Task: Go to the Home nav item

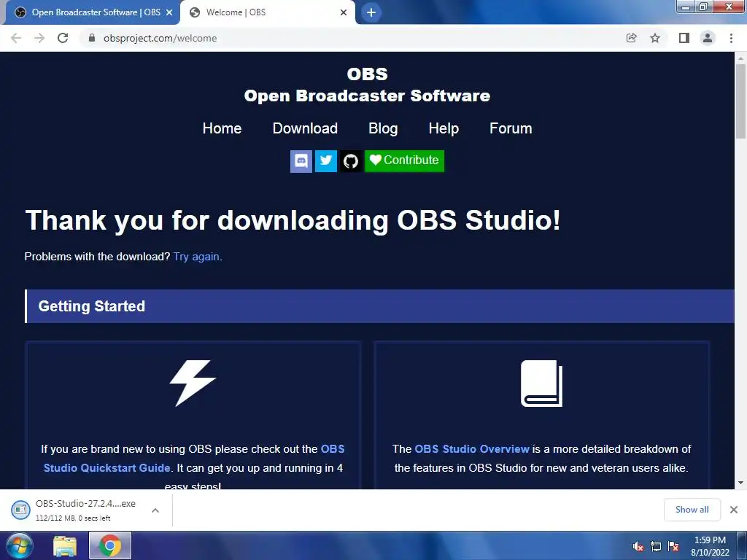Action: [x=222, y=128]
